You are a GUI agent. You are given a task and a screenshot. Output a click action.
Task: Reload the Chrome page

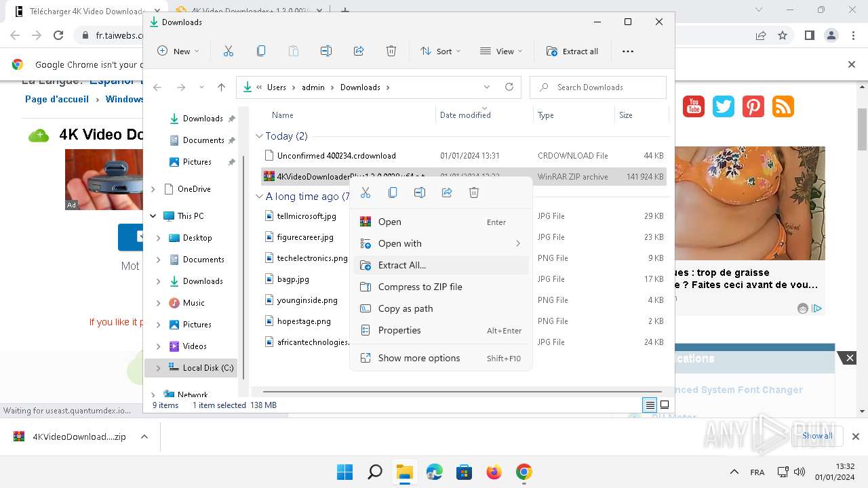58,35
